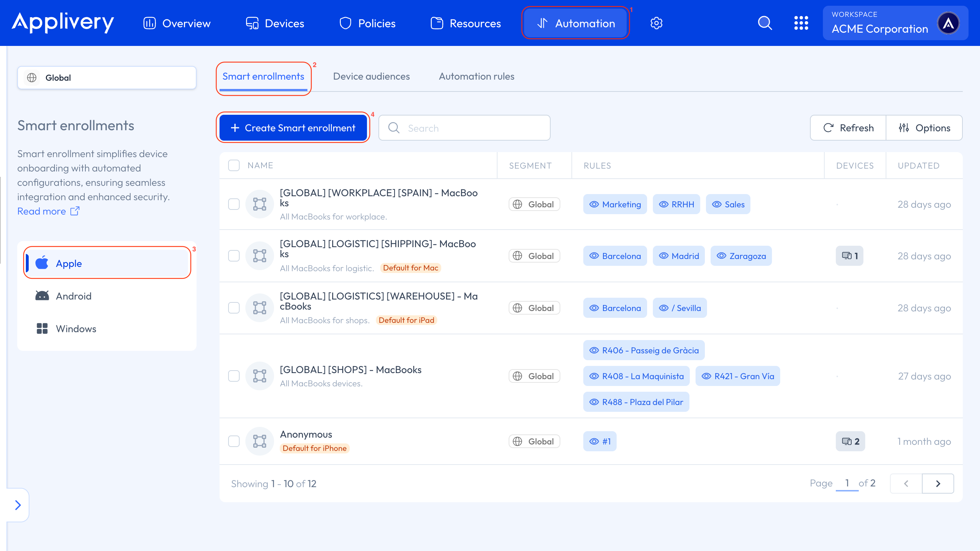Image resolution: width=980 pixels, height=551 pixels.
Task: Click Create Smart enrollment button
Action: click(x=293, y=128)
